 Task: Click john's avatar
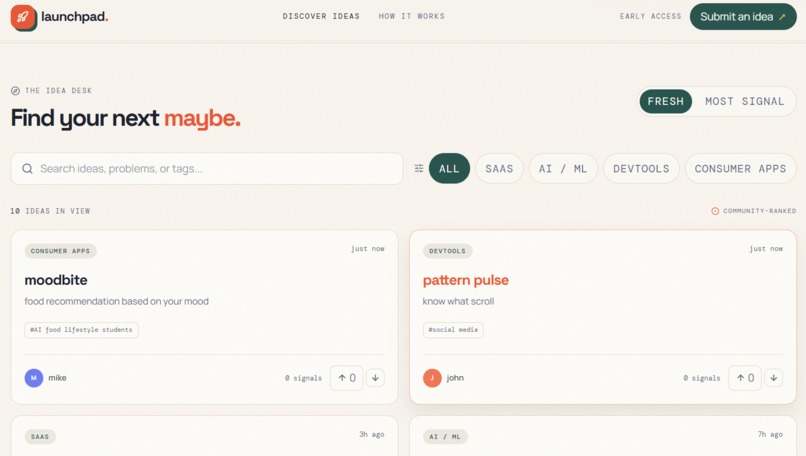[432, 378]
